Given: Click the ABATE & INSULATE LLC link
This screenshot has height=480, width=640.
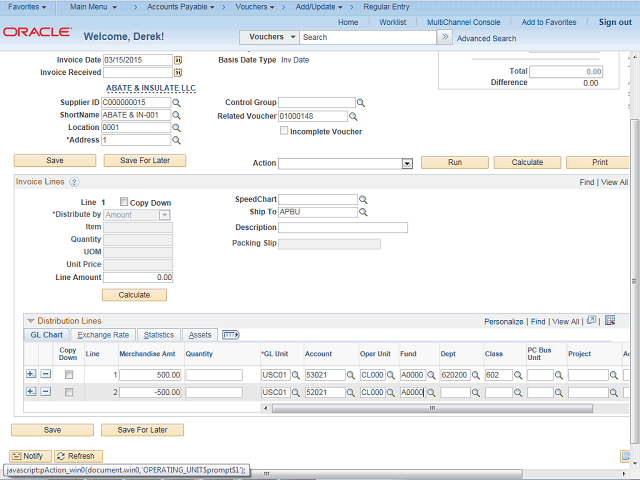Looking at the screenshot, I should point(149,88).
